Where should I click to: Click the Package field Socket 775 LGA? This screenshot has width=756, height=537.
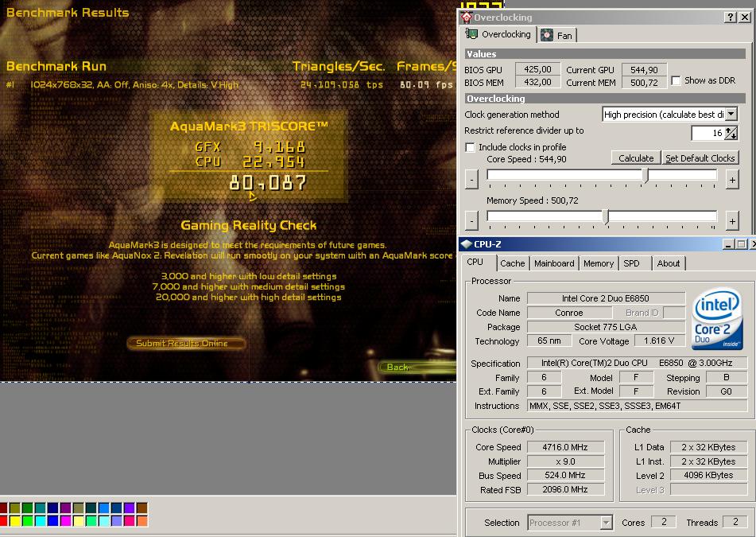pyautogui.click(x=606, y=327)
